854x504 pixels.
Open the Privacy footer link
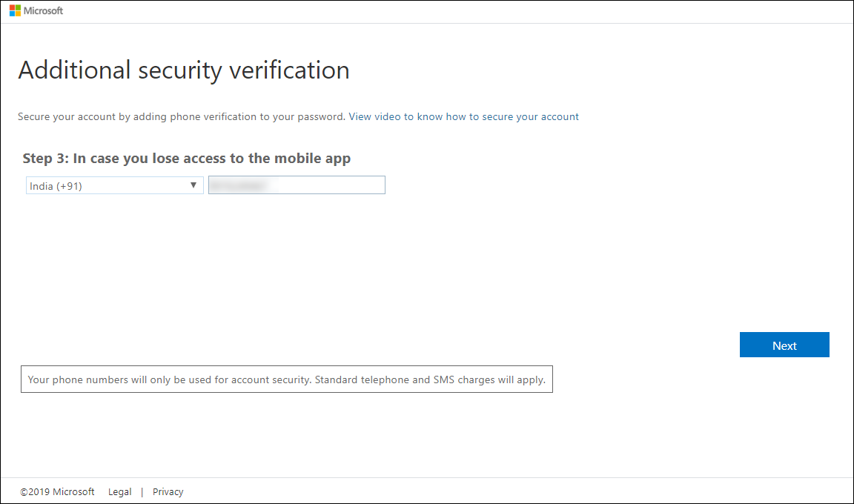pyautogui.click(x=168, y=491)
